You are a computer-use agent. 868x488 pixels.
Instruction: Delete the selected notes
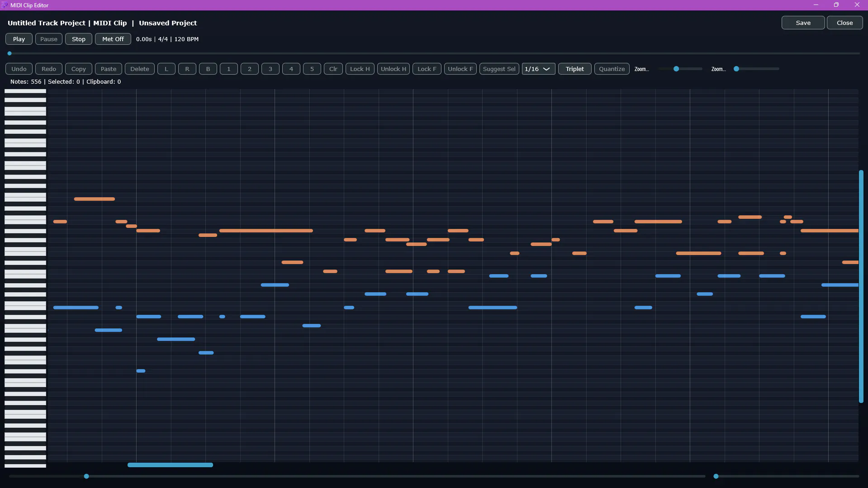[140, 69]
